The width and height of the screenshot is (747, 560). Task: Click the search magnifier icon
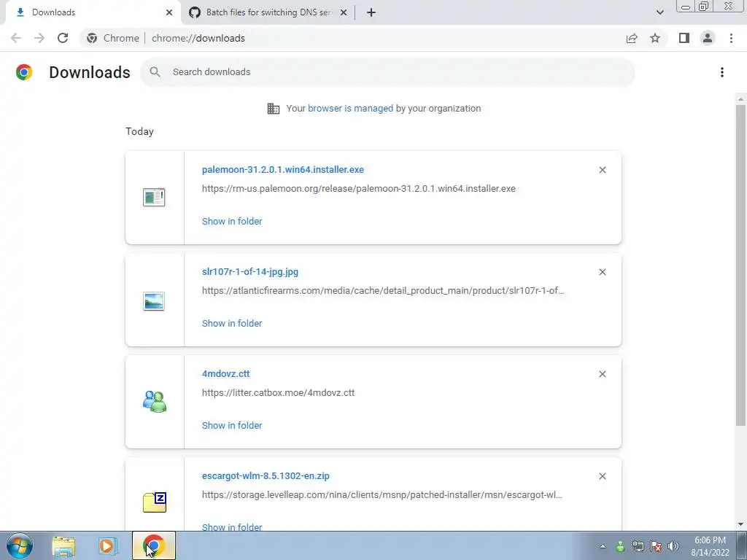[x=155, y=72]
